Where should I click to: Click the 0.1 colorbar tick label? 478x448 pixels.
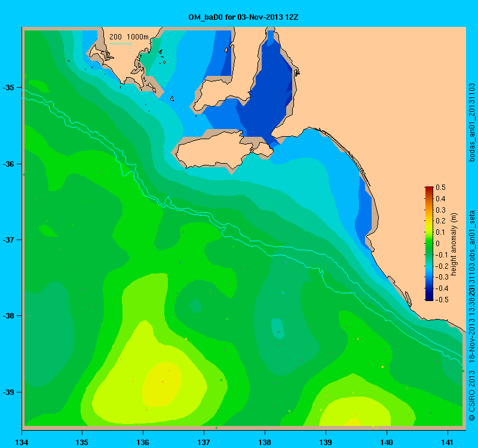coord(440,232)
